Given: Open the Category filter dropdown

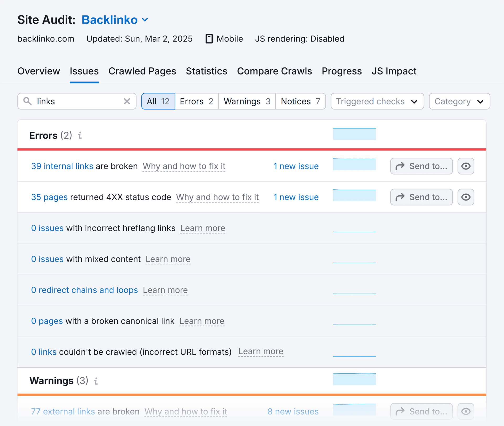Looking at the screenshot, I should point(459,101).
